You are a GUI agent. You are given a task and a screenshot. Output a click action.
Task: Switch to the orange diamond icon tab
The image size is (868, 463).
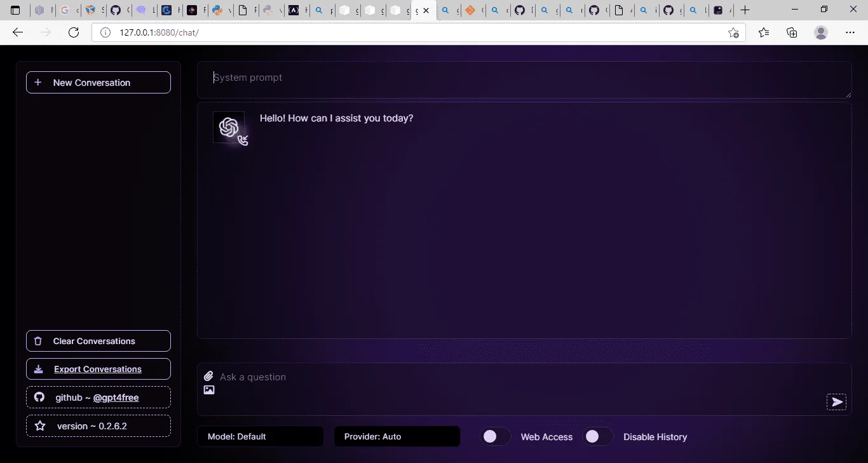pos(473,10)
